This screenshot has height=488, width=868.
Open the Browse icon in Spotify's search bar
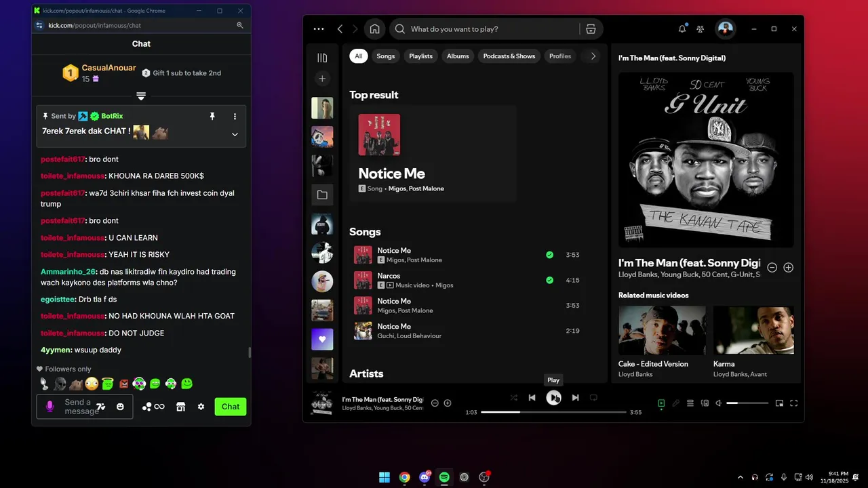tap(591, 29)
